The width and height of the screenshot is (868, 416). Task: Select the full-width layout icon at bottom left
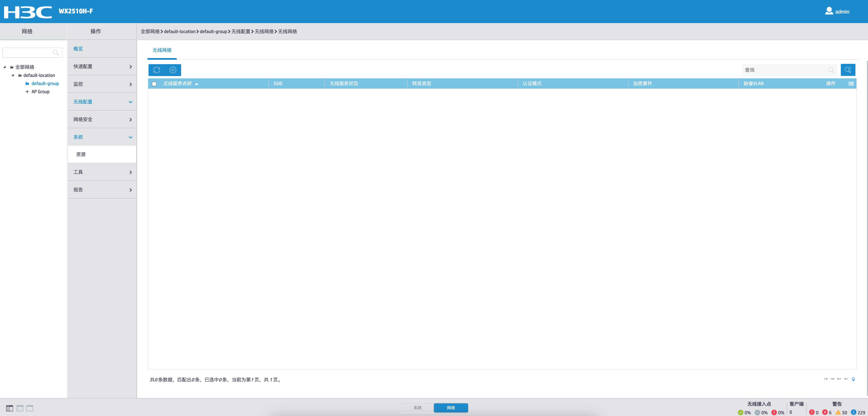pyautogui.click(x=30, y=408)
